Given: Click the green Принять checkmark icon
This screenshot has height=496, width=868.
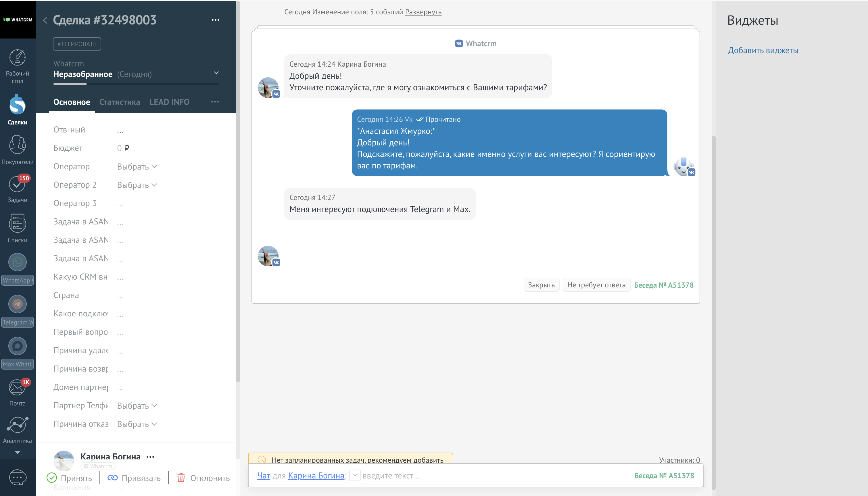Looking at the screenshot, I should [51, 478].
